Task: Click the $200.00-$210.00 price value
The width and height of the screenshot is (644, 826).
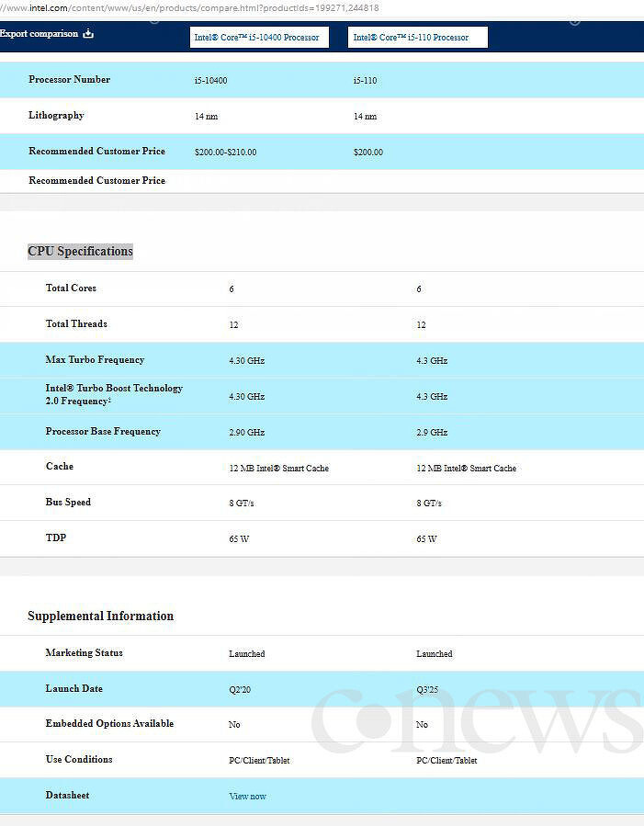Action: tap(225, 153)
